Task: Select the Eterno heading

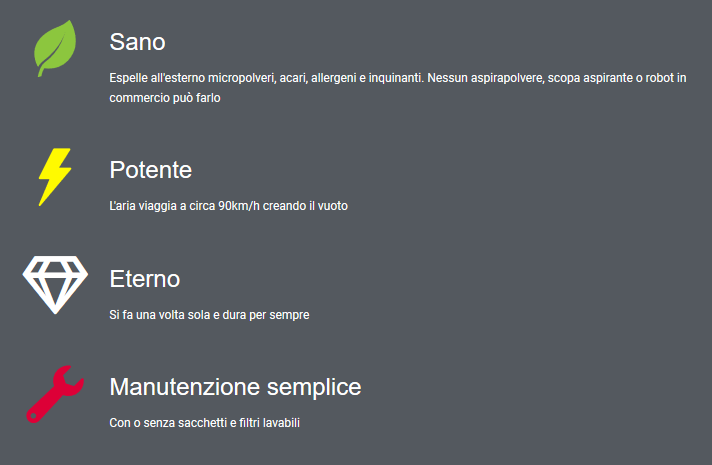Action: coord(145,279)
